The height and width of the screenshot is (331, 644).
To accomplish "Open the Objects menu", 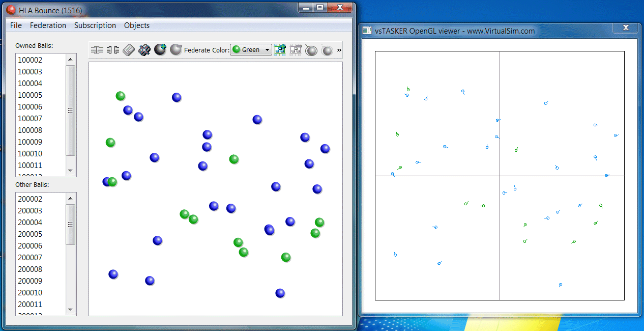I will (x=137, y=25).
